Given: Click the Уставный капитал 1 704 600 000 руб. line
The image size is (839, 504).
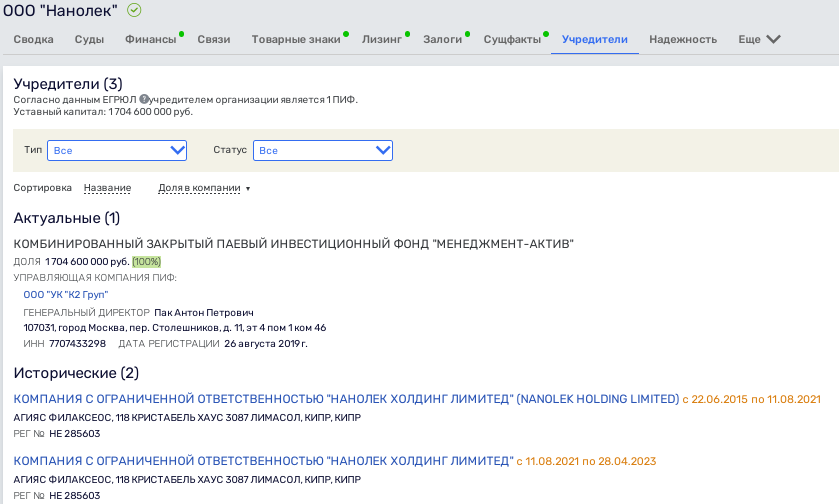Looking at the screenshot, I should (x=103, y=112).
